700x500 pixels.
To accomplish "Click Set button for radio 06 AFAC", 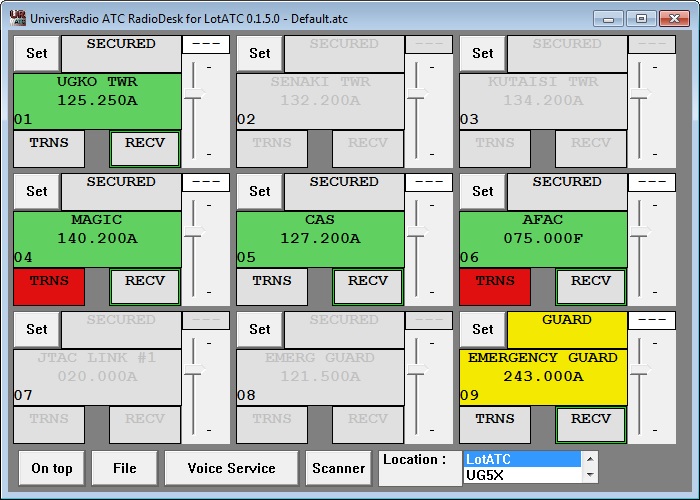I will 483,192.
